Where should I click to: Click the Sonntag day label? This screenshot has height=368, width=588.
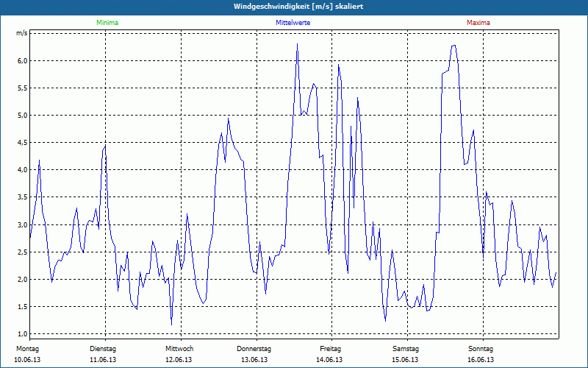point(481,349)
